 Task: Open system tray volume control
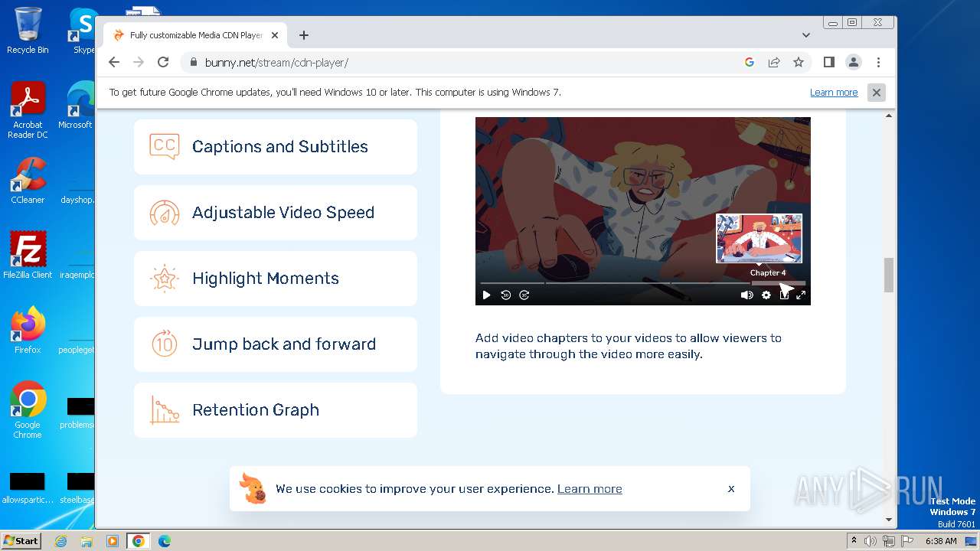click(x=871, y=541)
